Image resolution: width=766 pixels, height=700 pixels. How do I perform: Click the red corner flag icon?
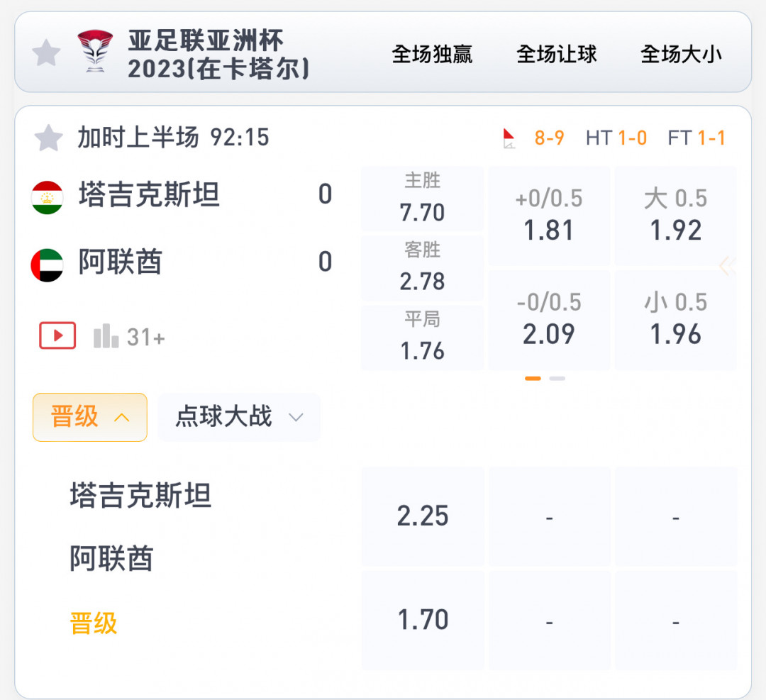(x=509, y=138)
